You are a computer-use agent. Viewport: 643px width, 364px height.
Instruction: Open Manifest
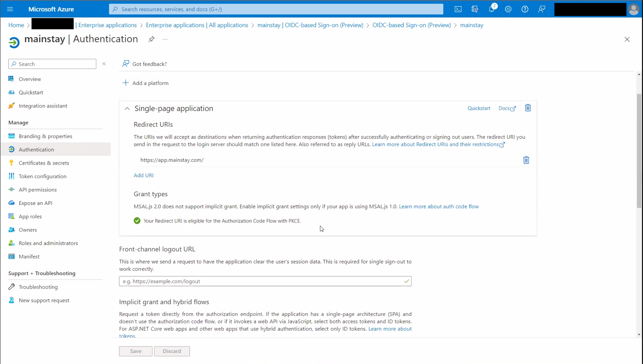(29, 256)
